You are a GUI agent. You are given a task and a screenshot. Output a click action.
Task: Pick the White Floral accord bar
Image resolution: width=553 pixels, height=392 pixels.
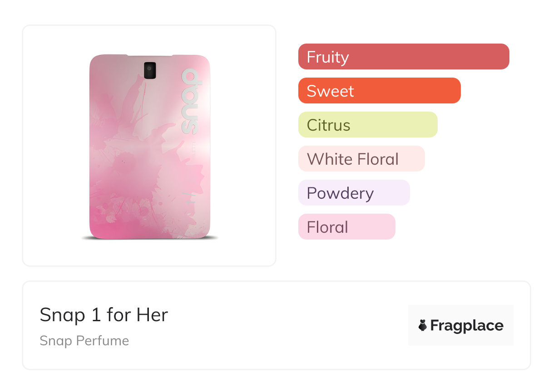pyautogui.click(x=361, y=159)
